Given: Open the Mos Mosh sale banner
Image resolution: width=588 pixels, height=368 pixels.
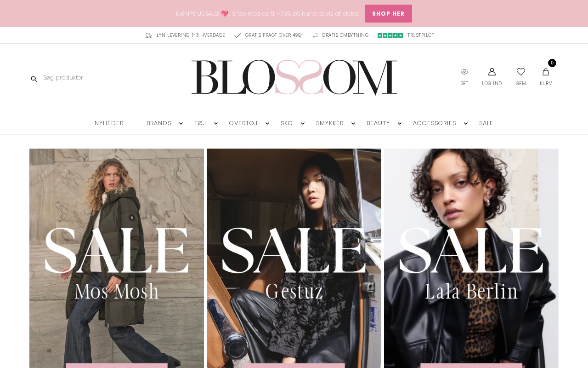Looking at the screenshot, I should click(x=117, y=258).
